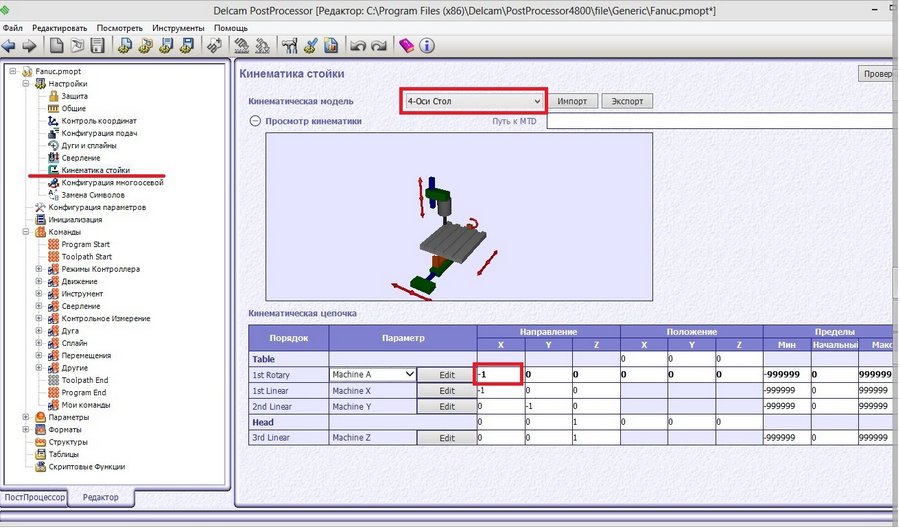900x528 pixels.
Task: Expand the Параметры tree node
Action: (26, 417)
